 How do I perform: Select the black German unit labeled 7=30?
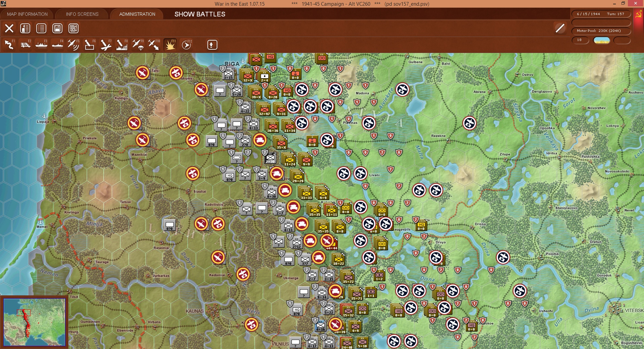[270, 158]
